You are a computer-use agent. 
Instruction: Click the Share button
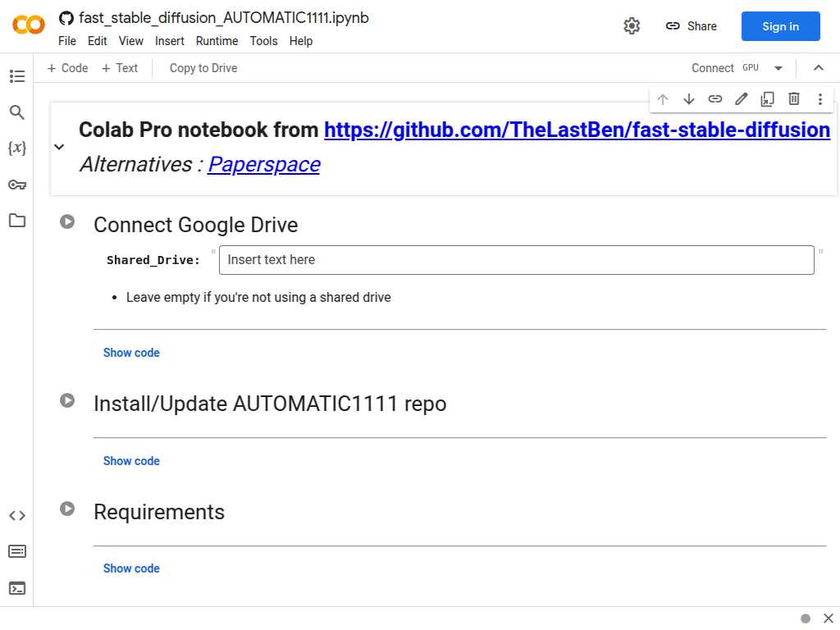(691, 26)
